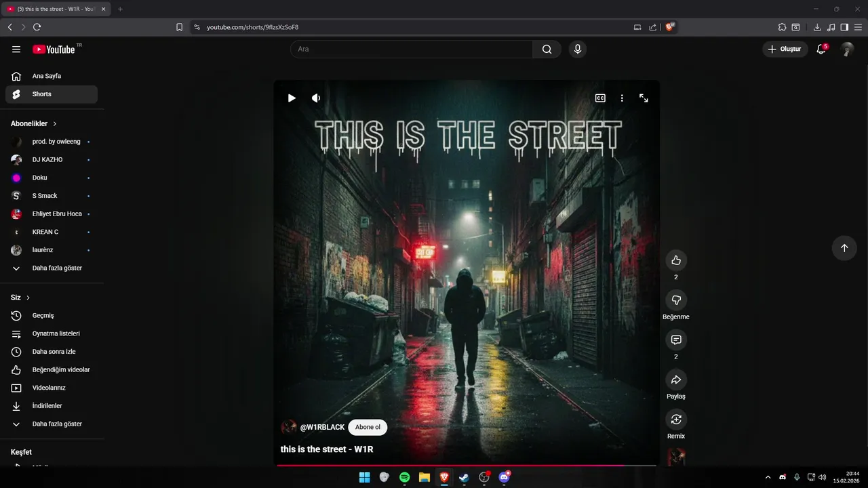Viewport: 868px width, 488px height.
Task: Show hidden system tray icons
Action: (768, 477)
